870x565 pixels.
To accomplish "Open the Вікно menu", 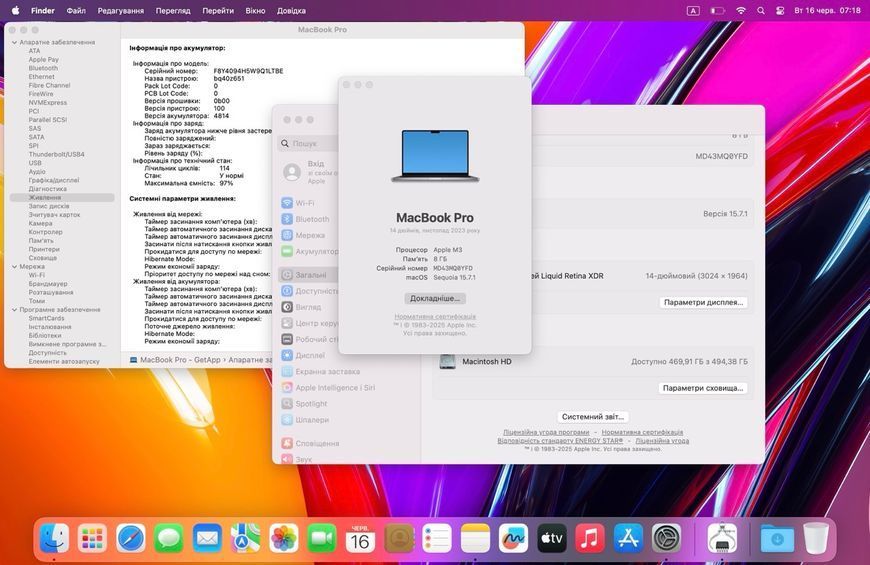I will point(255,11).
